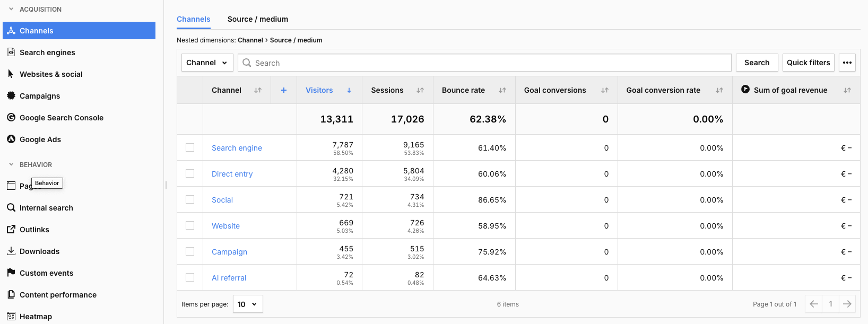Click the Downloads arrow icon

11,251
